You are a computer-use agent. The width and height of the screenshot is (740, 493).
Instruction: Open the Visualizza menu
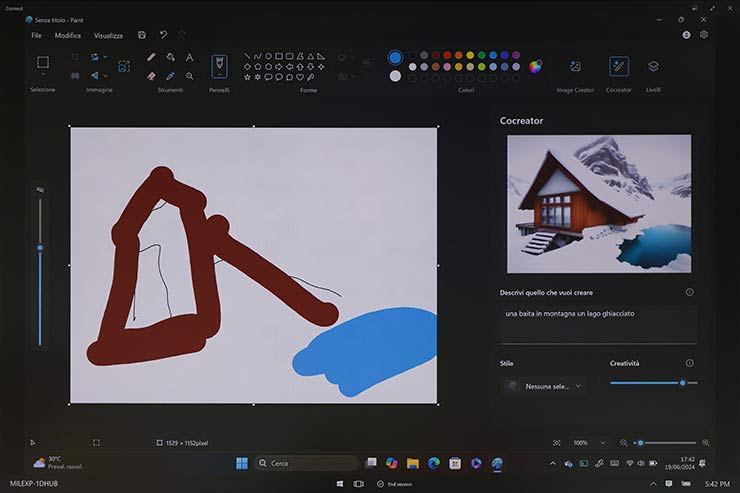click(108, 35)
